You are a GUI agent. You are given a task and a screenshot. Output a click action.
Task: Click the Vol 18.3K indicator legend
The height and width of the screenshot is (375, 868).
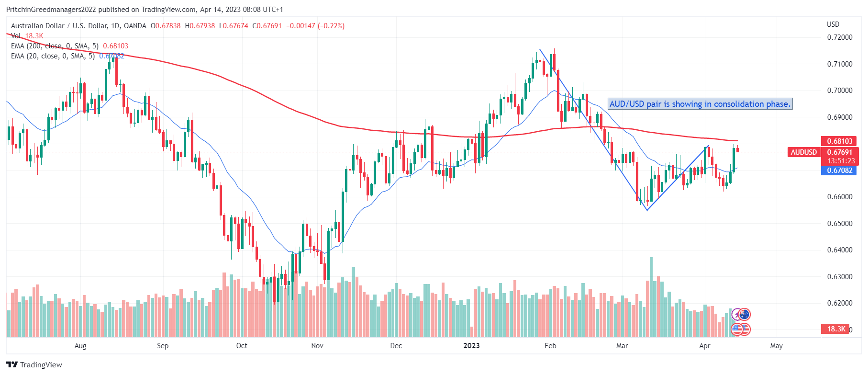coord(27,36)
